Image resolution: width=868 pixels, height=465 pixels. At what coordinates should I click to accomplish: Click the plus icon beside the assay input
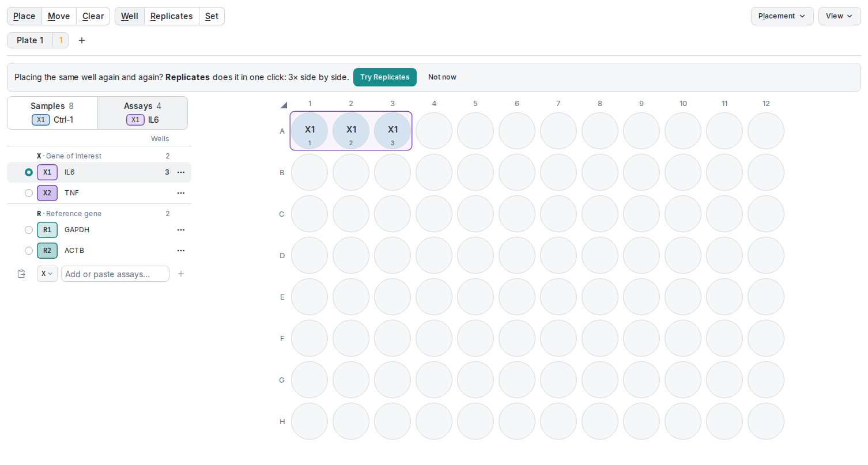click(181, 274)
